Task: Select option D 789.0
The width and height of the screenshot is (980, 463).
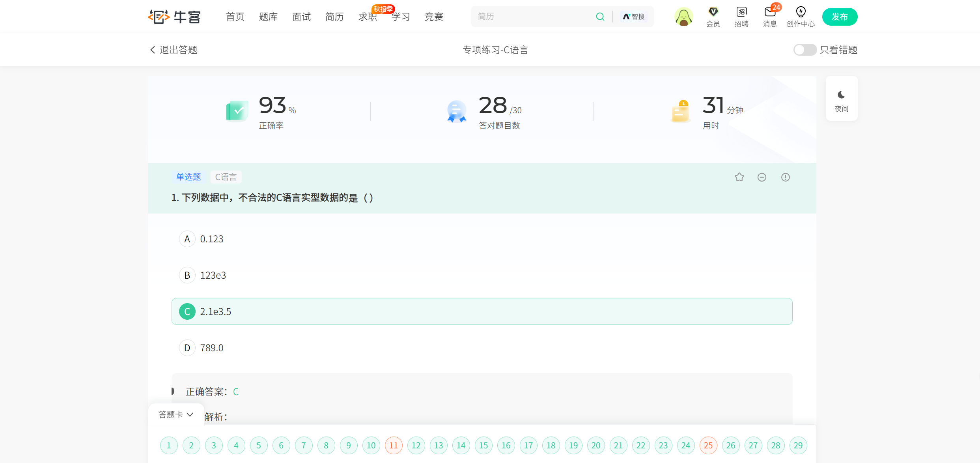Action: [x=187, y=348]
